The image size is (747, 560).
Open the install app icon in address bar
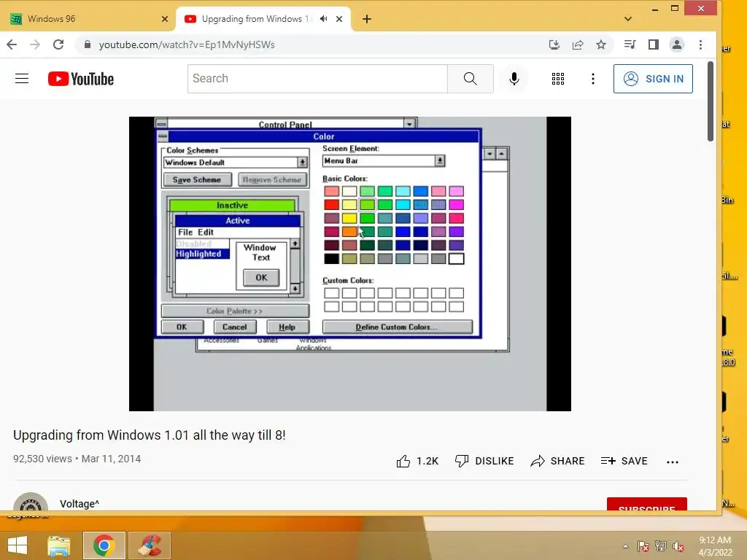554,44
